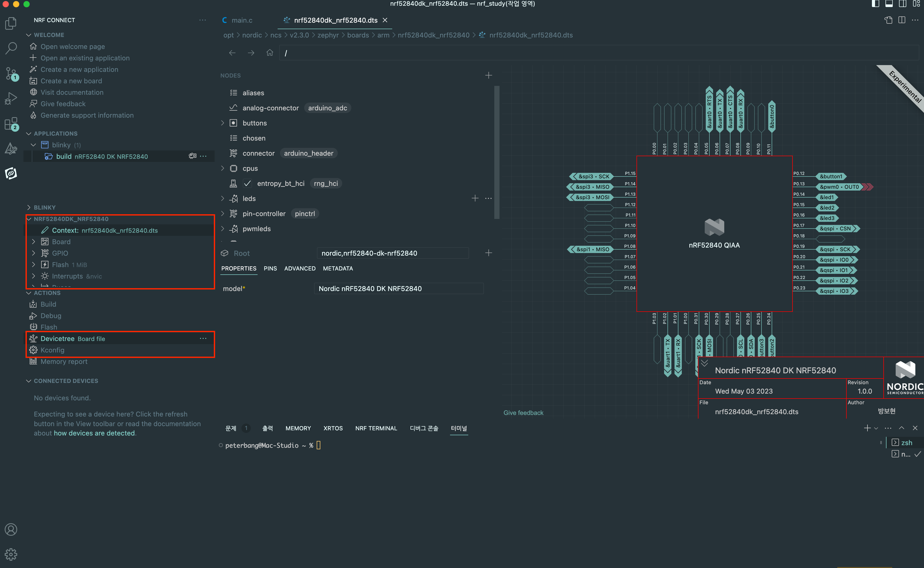Click the back arrow in devicetree editor
924x568 pixels.
[x=232, y=53]
